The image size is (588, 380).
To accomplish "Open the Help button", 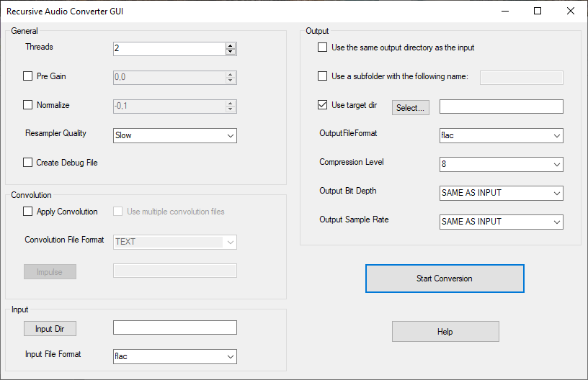I will pos(445,331).
